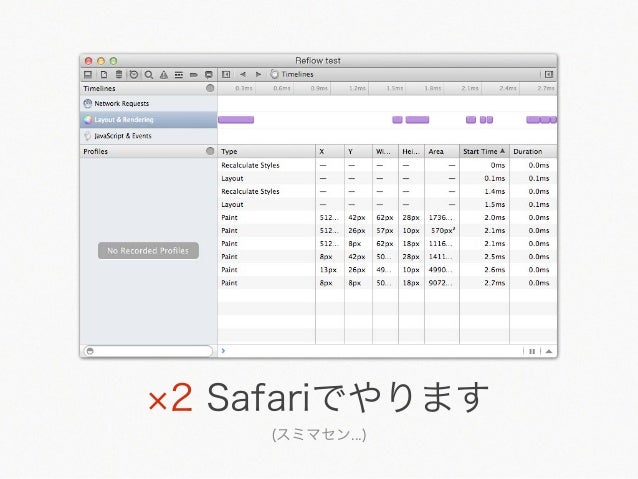Open the Log message icon

click(208, 74)
